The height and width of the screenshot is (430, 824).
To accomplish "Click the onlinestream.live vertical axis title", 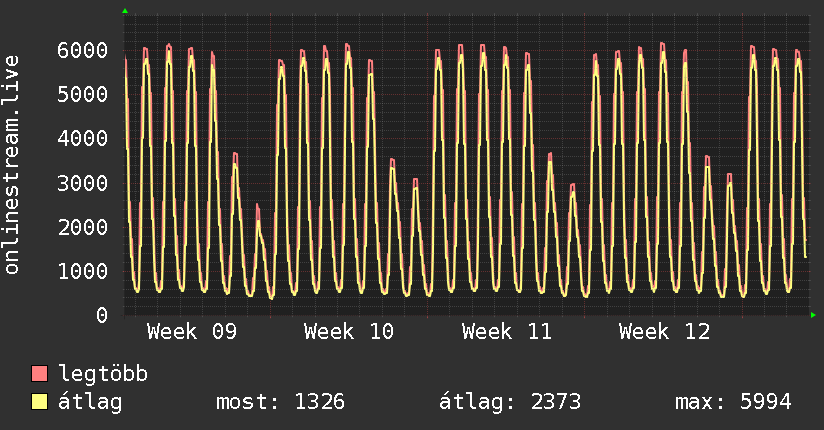I will (12, 165).
